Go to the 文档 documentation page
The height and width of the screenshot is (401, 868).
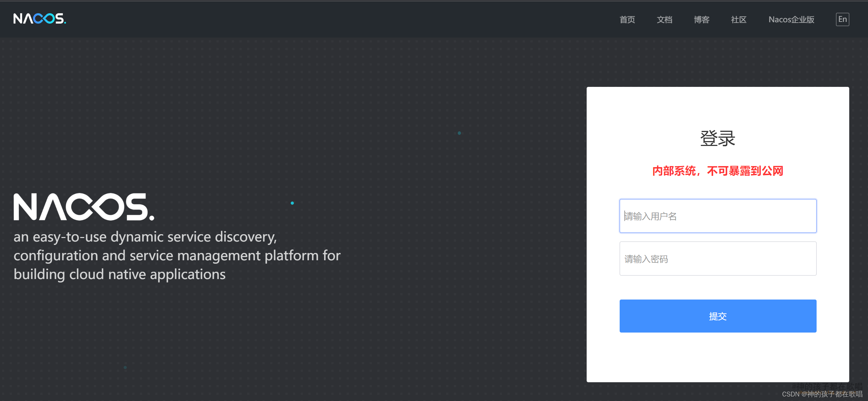pos(664,20)
